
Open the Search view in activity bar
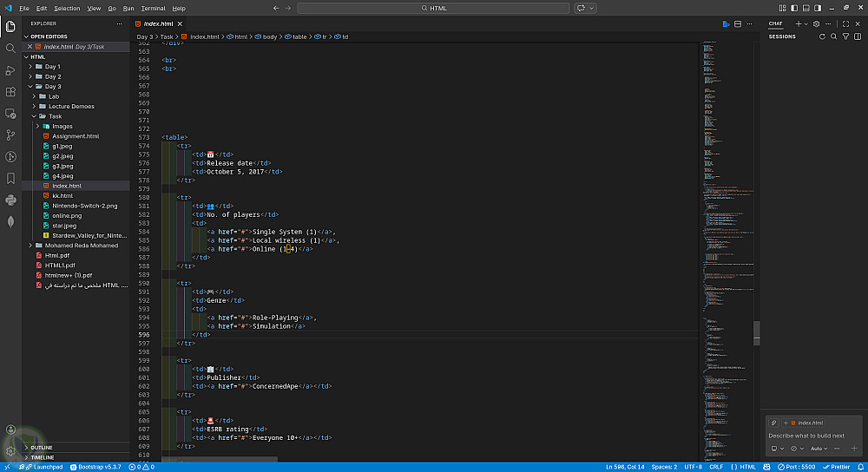click(x=10, y=48)
